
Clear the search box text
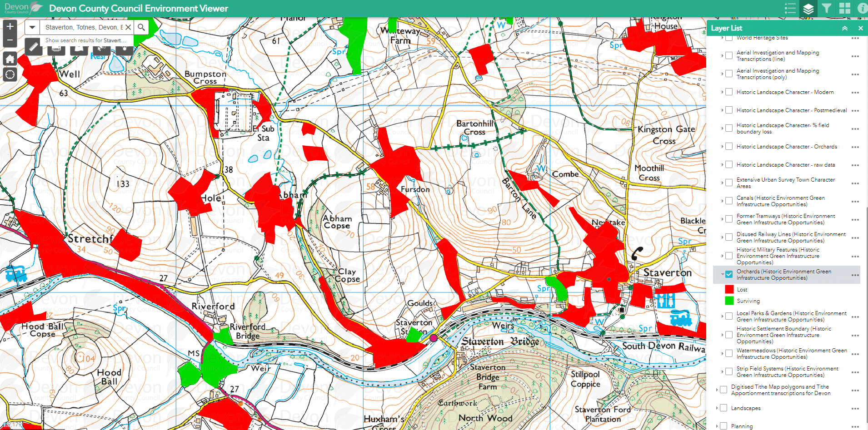pos(129,27)
